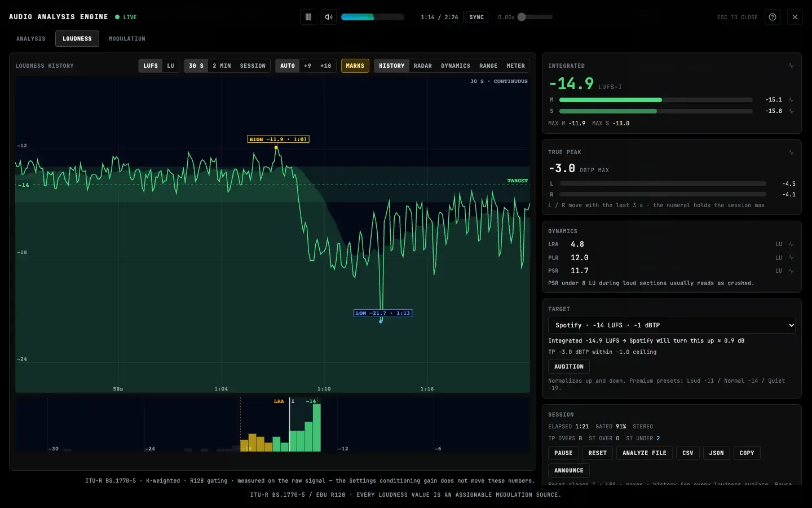812x508 pixels.
Task: Click the ANALYZE FILE button
Action: point(645,453)
